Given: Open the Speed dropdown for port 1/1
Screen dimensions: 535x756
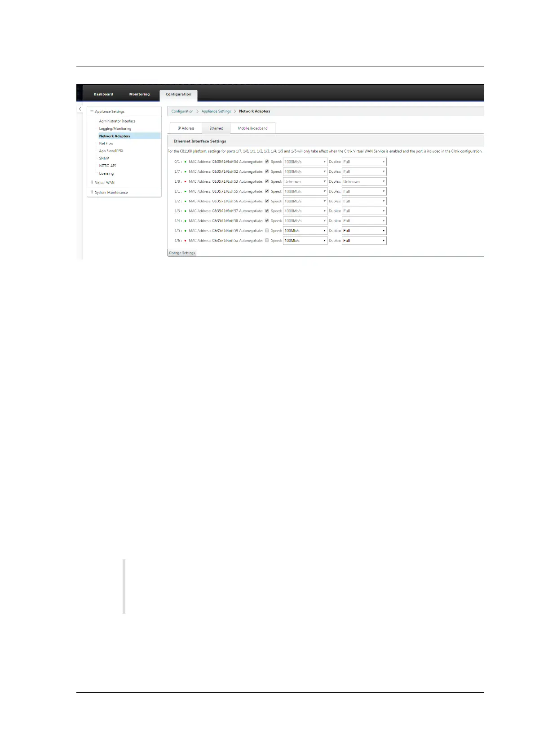Looking at the screenshot, I should coord(305,191).
